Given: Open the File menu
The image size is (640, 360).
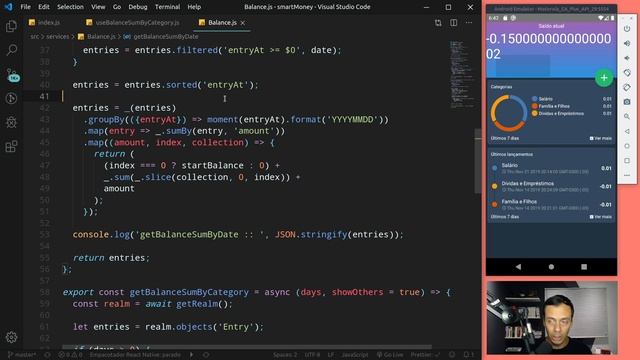Looking at the screenshot, I should coord(25,7).
